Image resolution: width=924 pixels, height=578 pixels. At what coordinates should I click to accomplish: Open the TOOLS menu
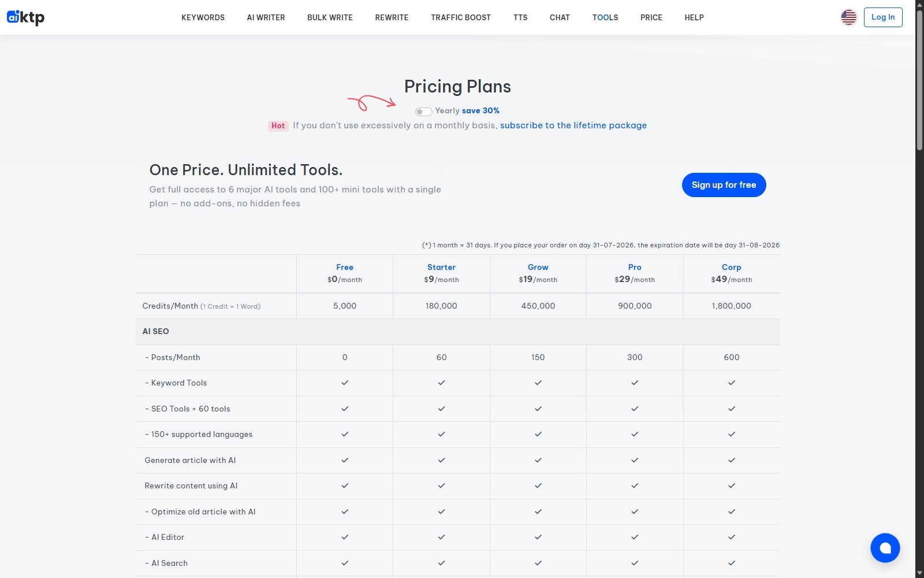click(605, 17)
